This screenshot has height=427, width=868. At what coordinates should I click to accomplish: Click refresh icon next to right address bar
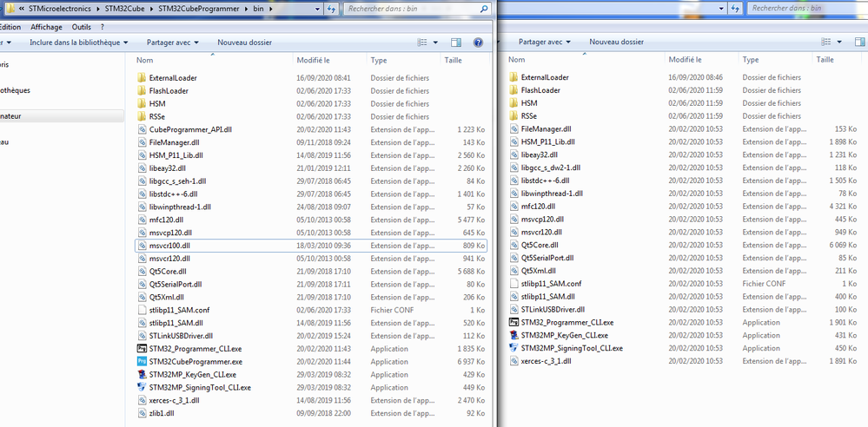pos(736,9)
